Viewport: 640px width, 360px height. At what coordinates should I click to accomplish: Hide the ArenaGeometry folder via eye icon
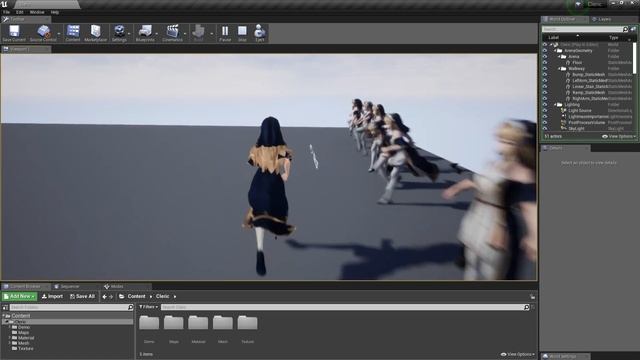[x=544, y=51]
